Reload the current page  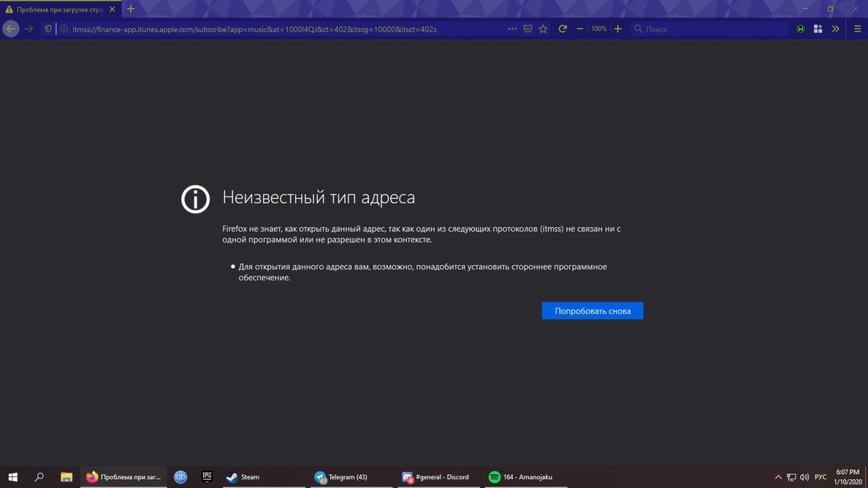(562, 28)
